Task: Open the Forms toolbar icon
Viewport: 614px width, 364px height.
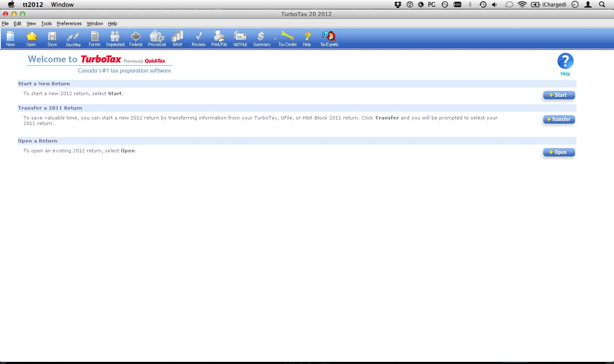Action: tap(94, 38)
